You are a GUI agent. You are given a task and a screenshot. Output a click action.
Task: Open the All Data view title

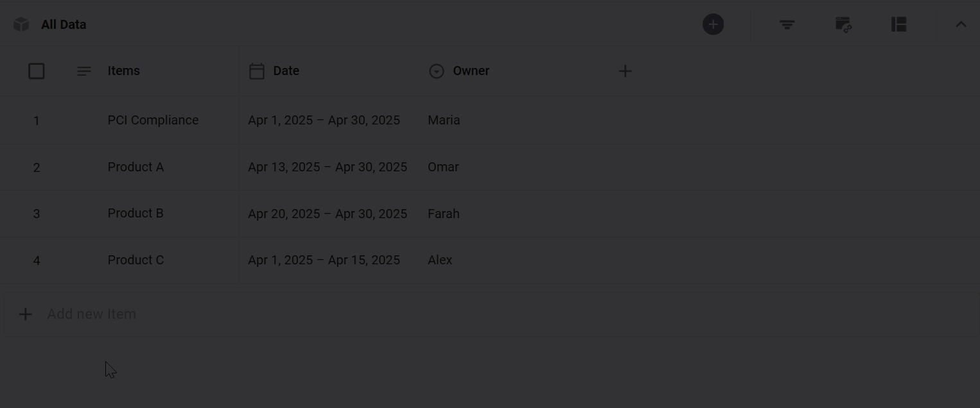point(63,24)
